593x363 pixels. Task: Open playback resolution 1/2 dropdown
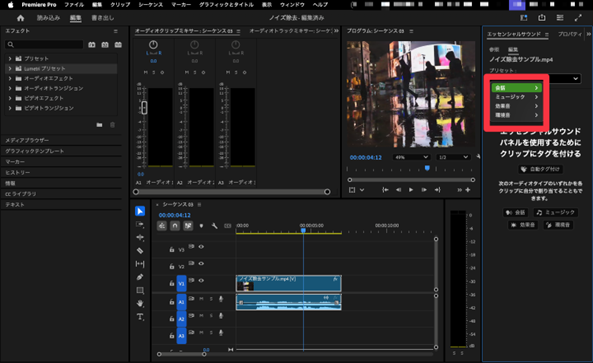[x=453, y=157]
